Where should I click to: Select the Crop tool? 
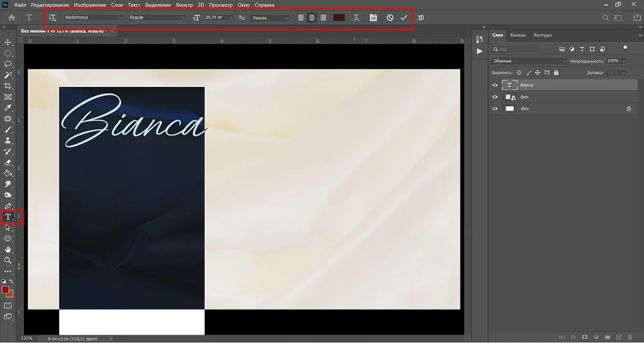8,86
